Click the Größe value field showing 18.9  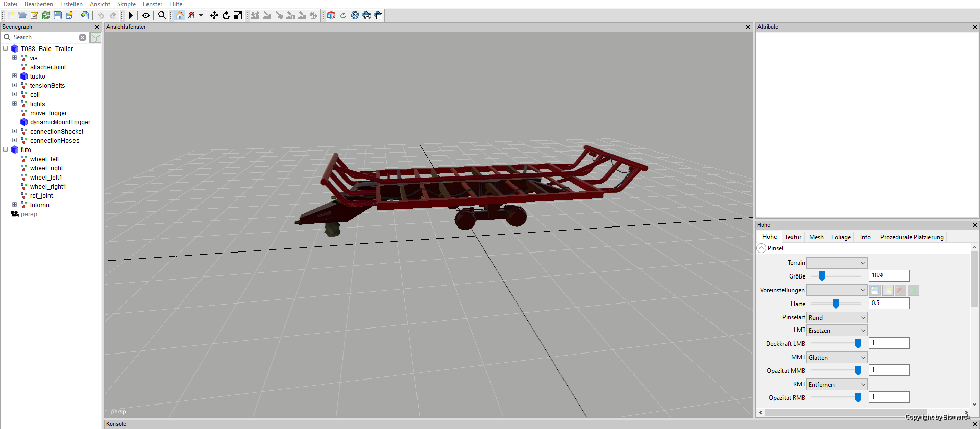889,275
